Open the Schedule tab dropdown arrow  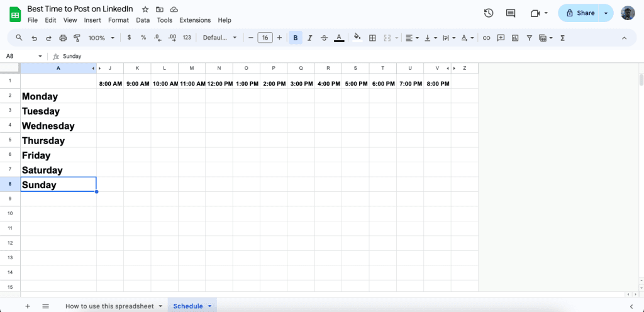(x=210, y=306)
